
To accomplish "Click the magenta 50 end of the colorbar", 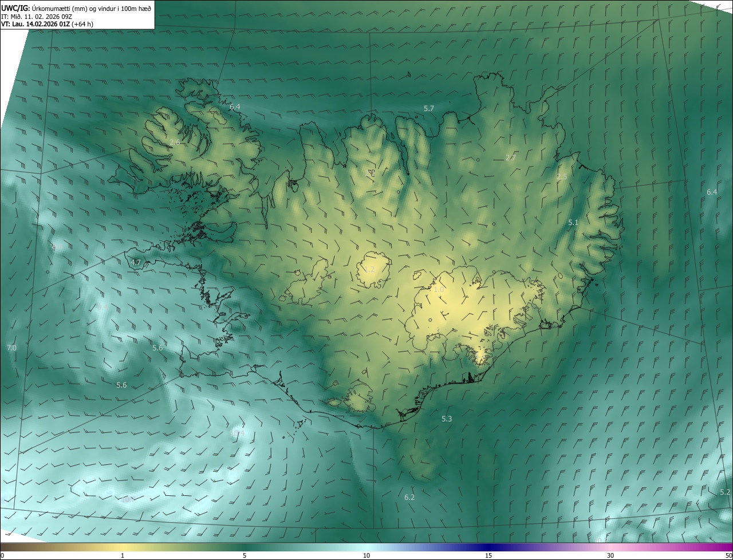I will click(728, 555).
